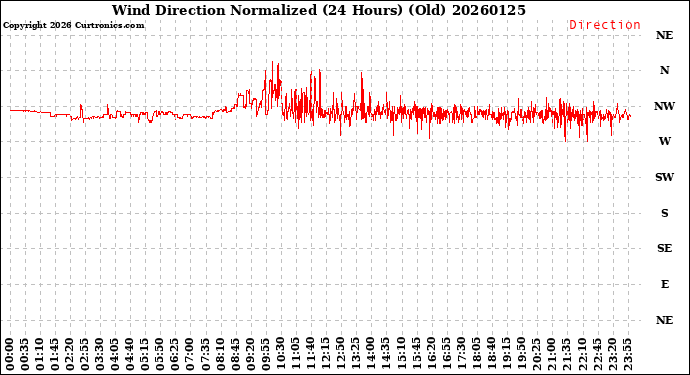The width and height of the screenshot is (690, 375).
Task: Click the 05:15 time axis label
Action: tap(145, 355)
